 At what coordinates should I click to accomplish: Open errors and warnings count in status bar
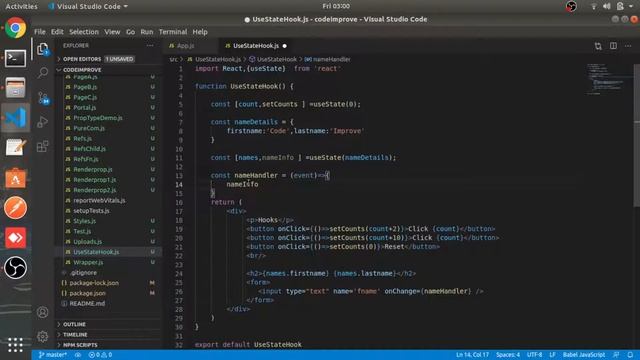click(100, 355)
